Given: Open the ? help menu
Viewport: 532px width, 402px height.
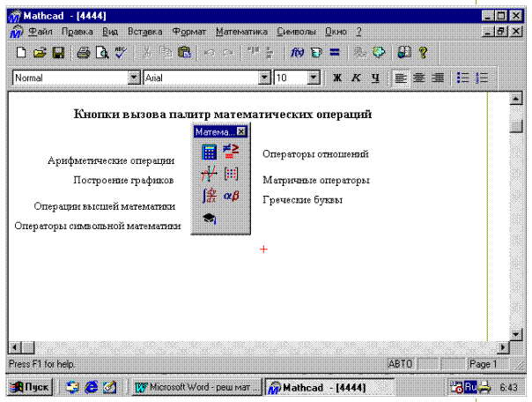Looking at the screenshot, I should click(x=358, y=32).
